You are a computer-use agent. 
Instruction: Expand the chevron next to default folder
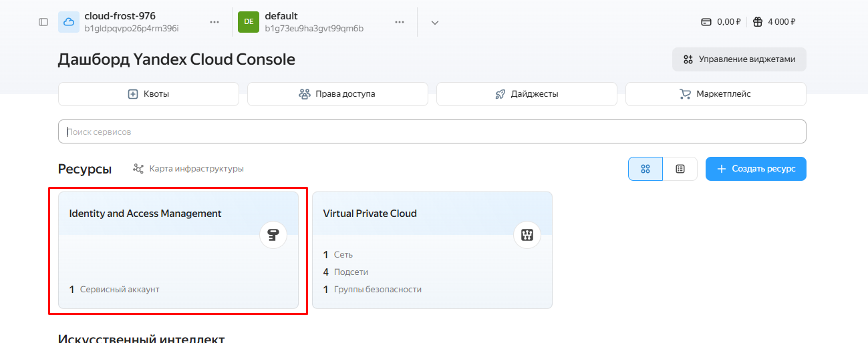click(435, 23)
